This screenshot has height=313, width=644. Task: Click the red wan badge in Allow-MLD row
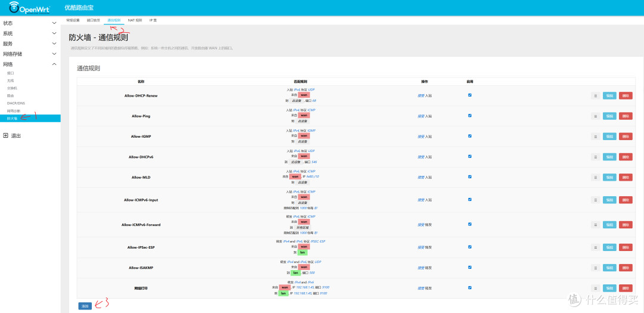[295, 176]
